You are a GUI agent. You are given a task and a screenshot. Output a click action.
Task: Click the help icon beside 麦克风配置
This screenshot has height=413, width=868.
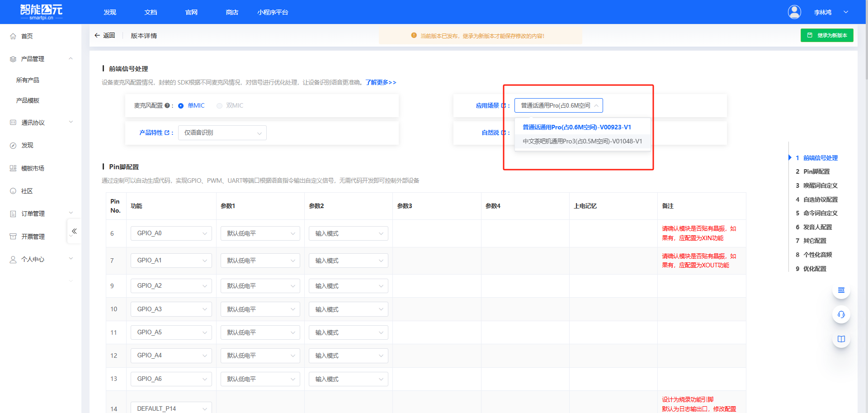[167, 106]
